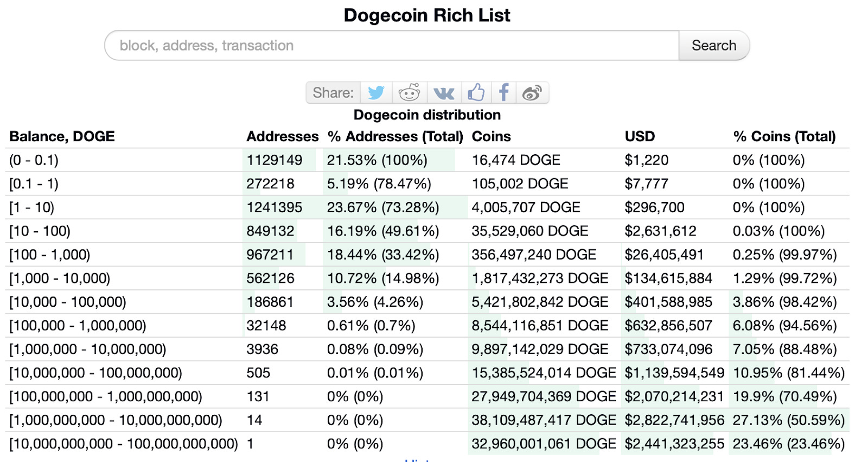This screenshot has width=868, height=462.
Task: Share page on VK
Action: 444,93
